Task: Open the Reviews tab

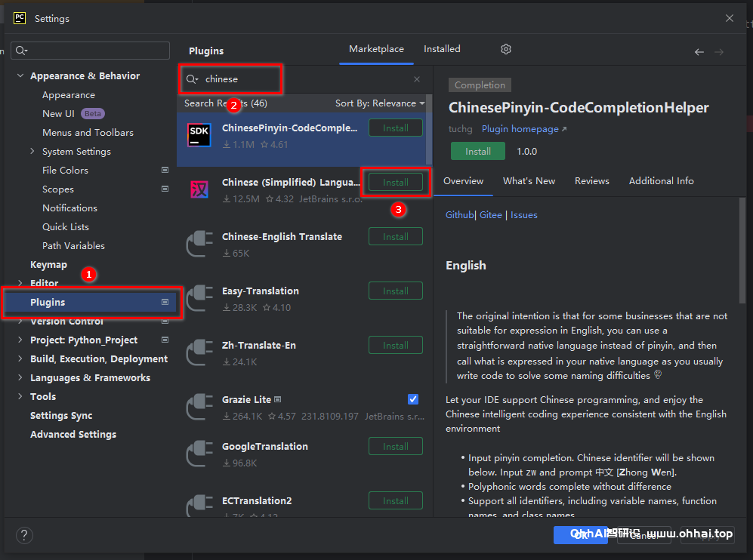Action: pos(591,181)
